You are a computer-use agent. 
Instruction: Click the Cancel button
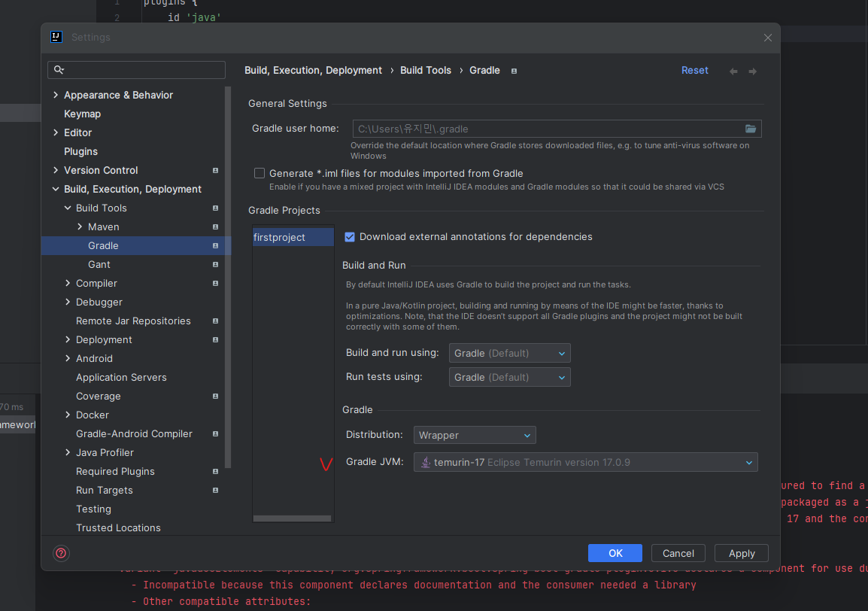click(678, 553)
